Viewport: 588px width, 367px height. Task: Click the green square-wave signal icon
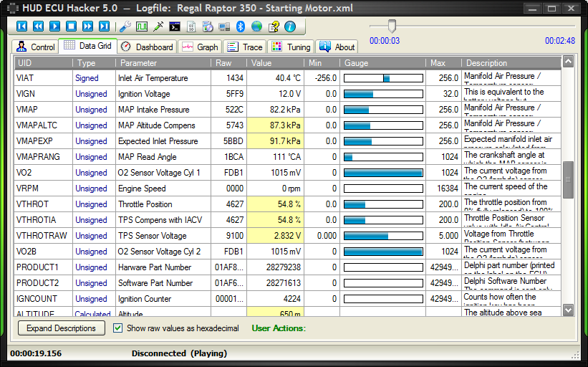tap(141, 27)
